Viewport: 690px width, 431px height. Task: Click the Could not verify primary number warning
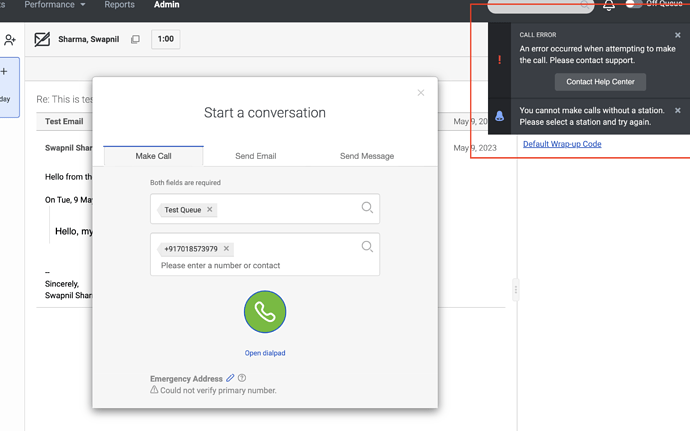coord(213,390)
